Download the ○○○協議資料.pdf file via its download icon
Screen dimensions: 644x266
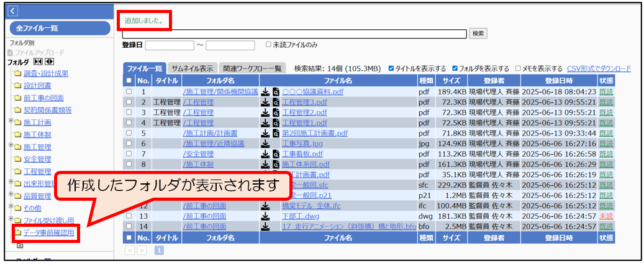(265, 91)
